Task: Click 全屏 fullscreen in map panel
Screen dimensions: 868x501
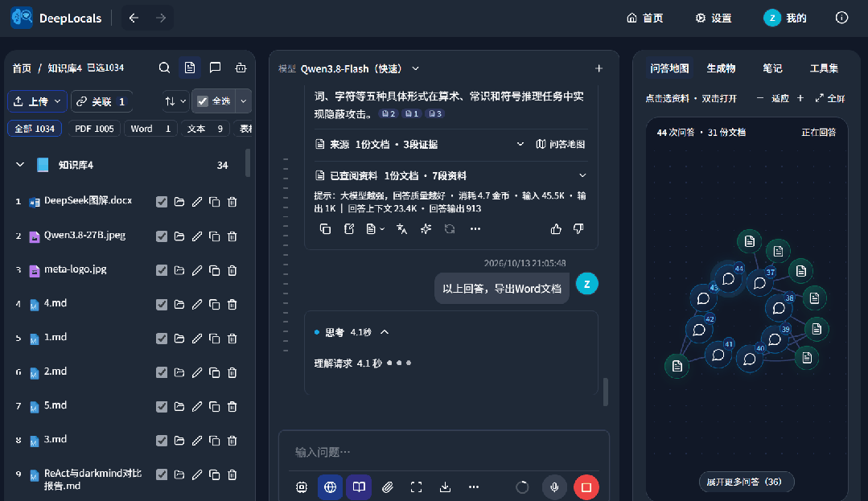Action: coord(830,98)
